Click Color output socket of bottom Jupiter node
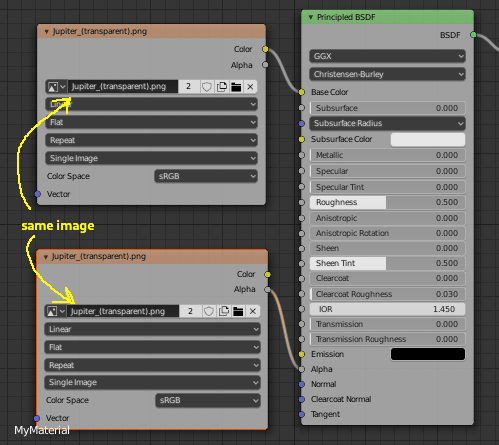499x445 pixels. point(268,274)
